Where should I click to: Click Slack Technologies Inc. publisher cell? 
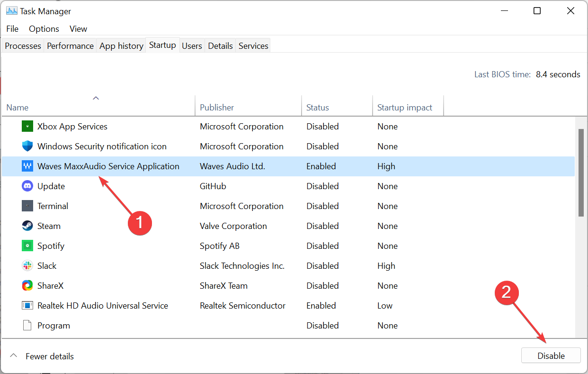242,266
